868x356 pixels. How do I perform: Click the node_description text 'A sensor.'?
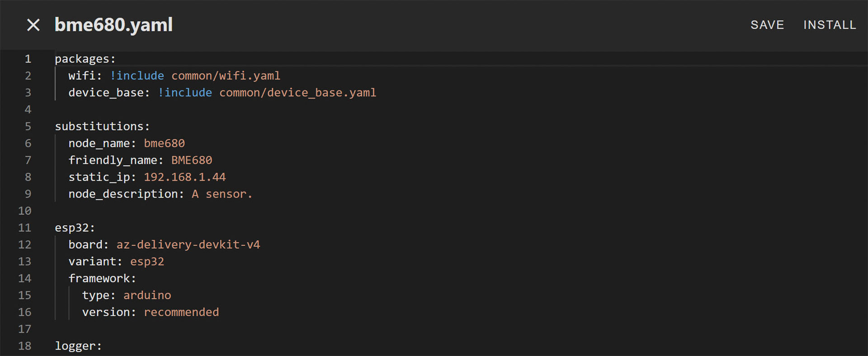point(222,194)
